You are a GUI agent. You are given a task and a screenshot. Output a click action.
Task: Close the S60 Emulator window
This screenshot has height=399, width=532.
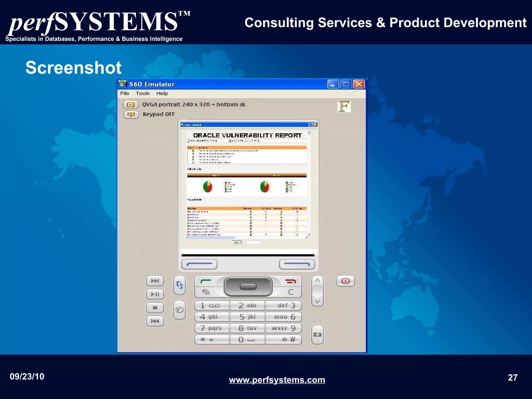point(359,84)
